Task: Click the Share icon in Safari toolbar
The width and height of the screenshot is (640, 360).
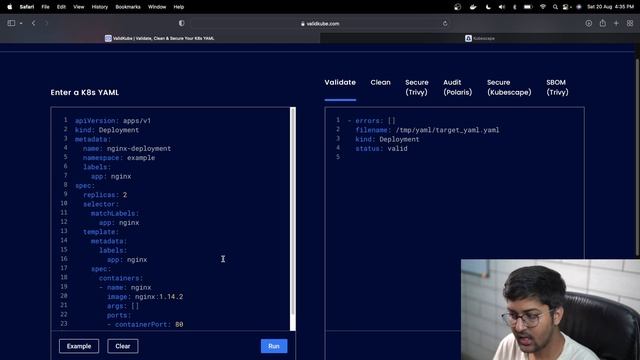Action: (x=602, y=23)
